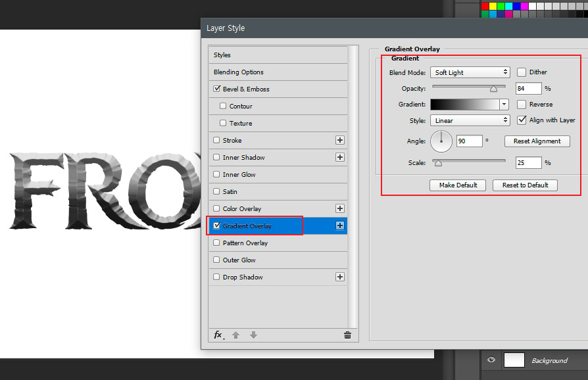Move effect down arrow icon
588x380 pixels.
253,335
